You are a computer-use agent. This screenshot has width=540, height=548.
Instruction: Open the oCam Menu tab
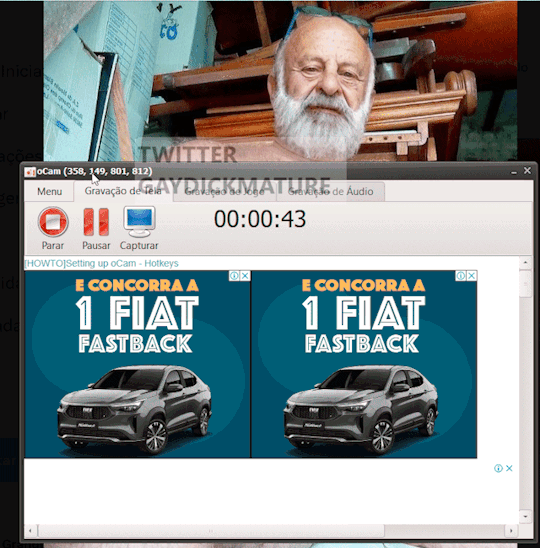tap(50, 192)
